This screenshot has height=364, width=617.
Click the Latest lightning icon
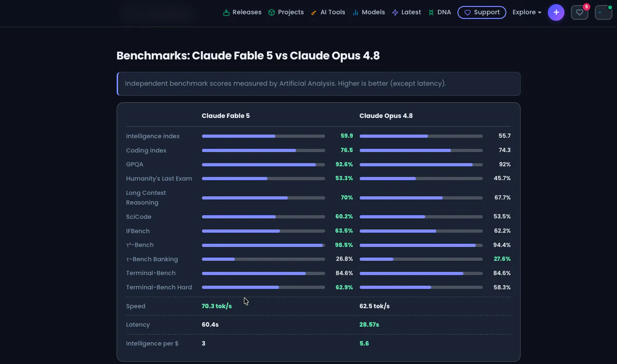(395, 12)
